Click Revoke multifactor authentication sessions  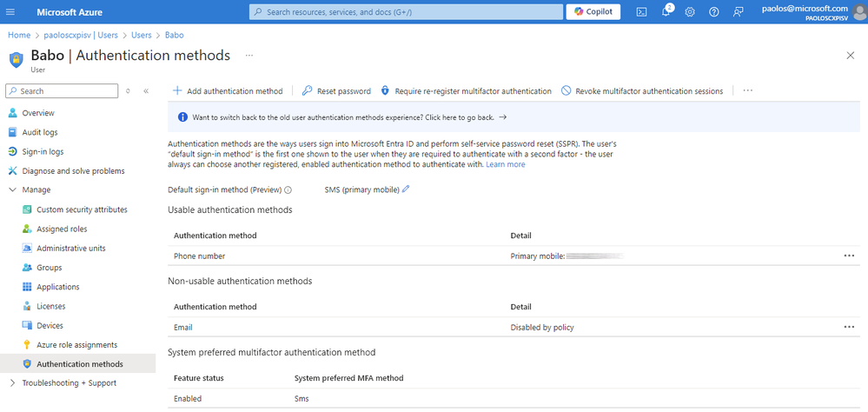click(x=642, y=90)
